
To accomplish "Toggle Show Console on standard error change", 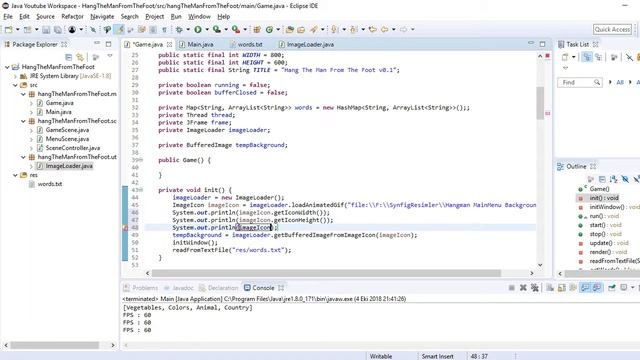I will pos(597,288).
